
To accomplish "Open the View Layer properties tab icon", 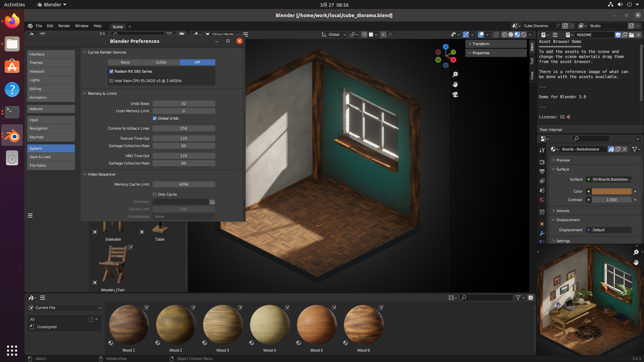I will click(542, 181).
